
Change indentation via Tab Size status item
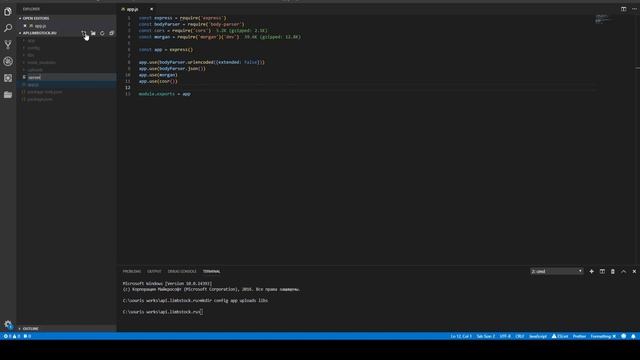click(x=485, y=336)
